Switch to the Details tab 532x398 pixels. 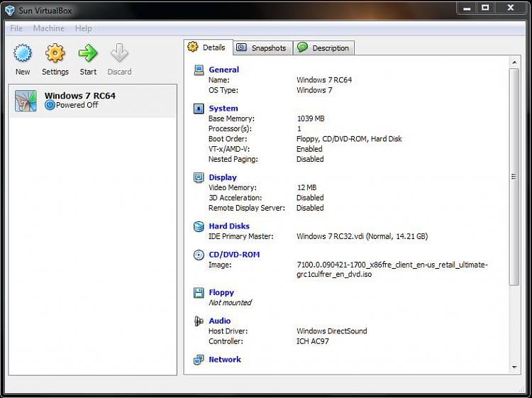209,47
